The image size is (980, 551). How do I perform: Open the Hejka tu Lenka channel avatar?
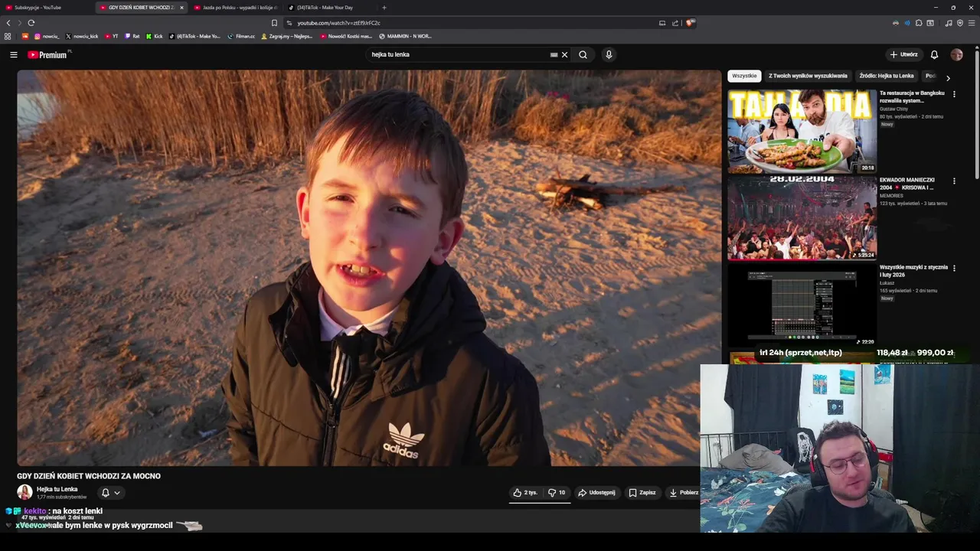click(x=24, y=493)
